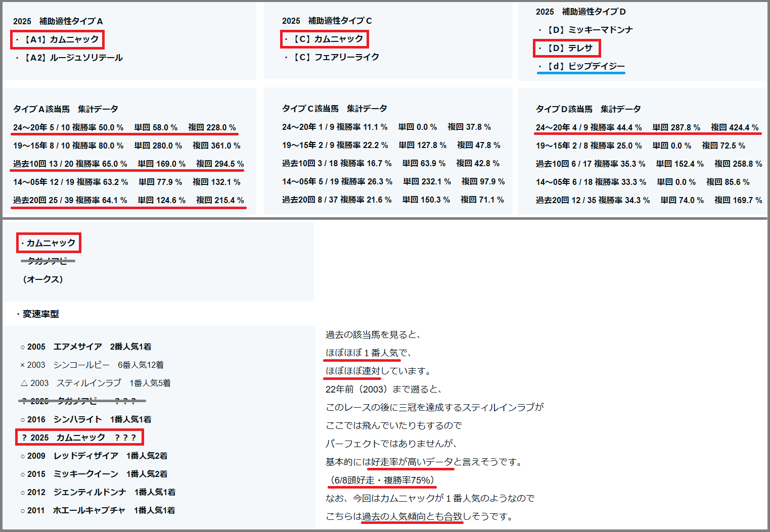Click the 【C】カムニャック boxed entry
Viewport: 770px width, 532px height.
pyautogui.click(x=325, y=39)
